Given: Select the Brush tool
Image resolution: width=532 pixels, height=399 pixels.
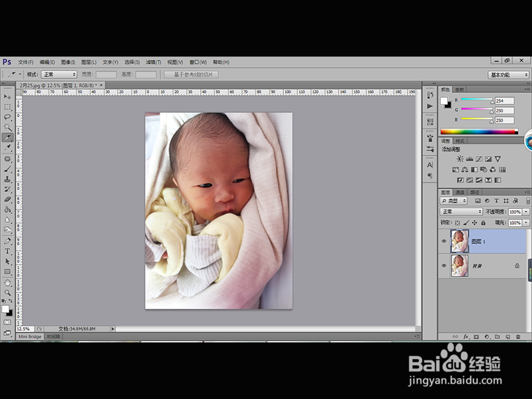Looking at the screenshot, I should click(7, 169).
